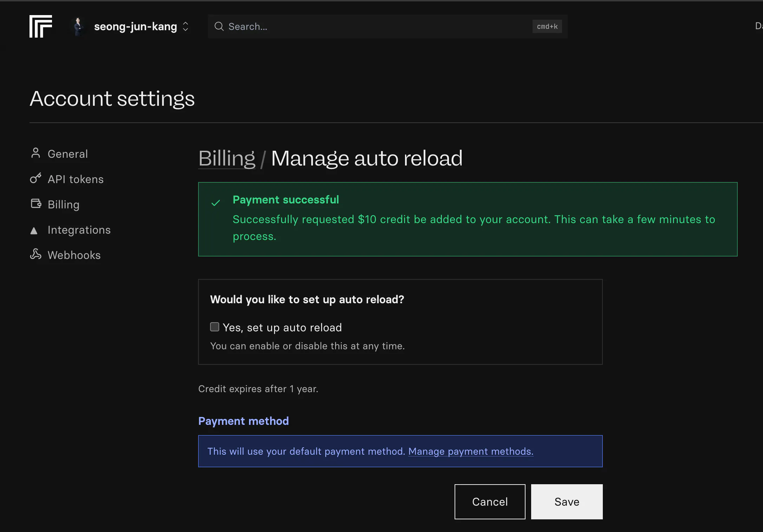Click the key icon next to API tokens
This screenshot has height=532, width=763.
pos(35,178)
